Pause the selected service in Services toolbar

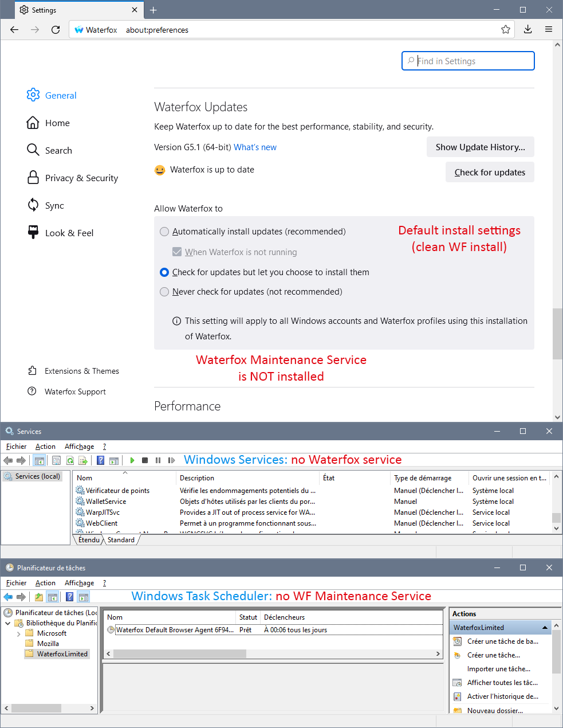tap(158, 460)
